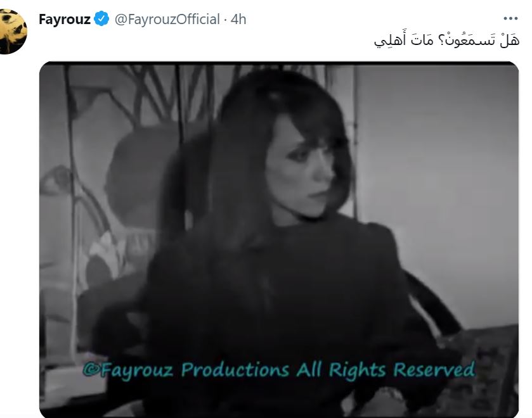Click the separator dot before the 4h timestamp
Viewport: 532px width, 418px height.
click(225, 20)
